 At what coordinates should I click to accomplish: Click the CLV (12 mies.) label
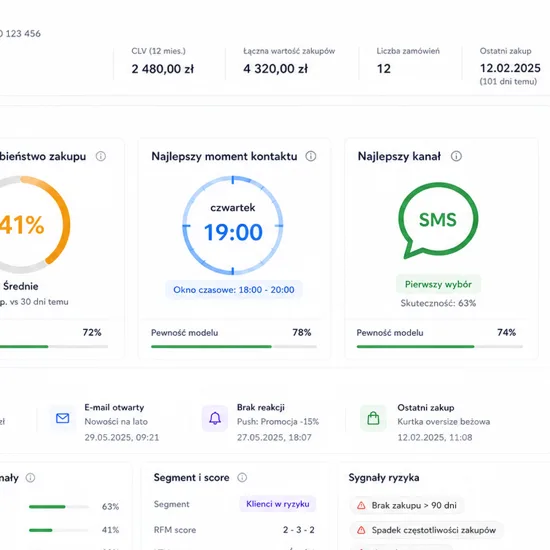pyautogui.click(x=158, y=51)
